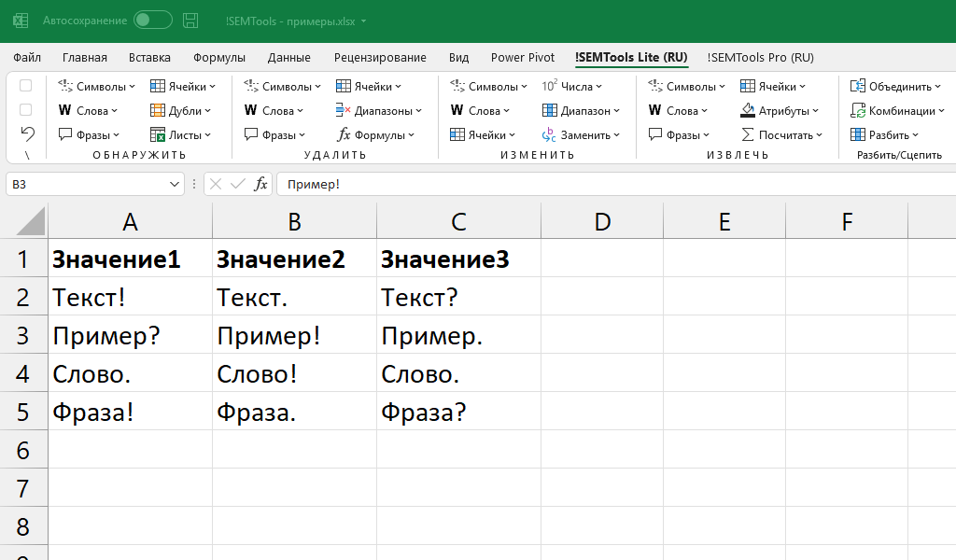Viewport: 956px width, 560px height.
Task: Open the Заменить dropdown
Action: [x=581, y=135]
